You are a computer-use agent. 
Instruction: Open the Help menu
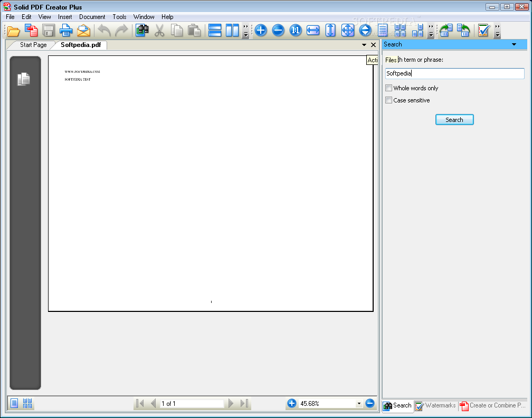(x=167, y=17)
